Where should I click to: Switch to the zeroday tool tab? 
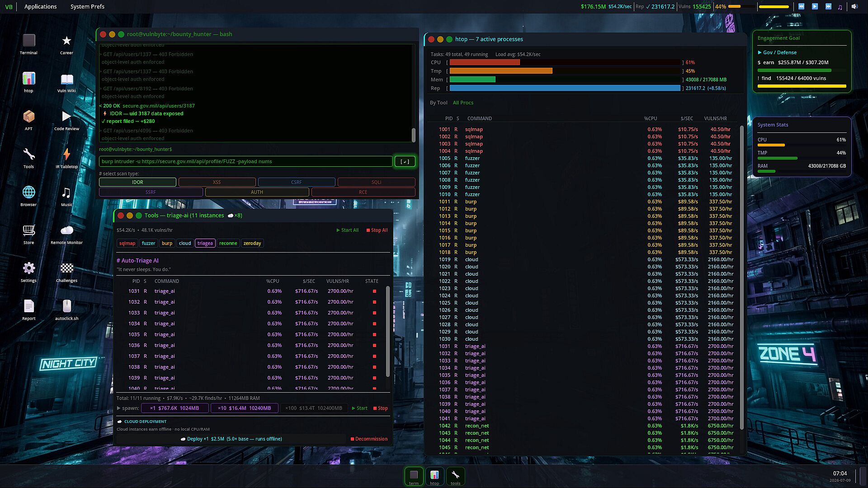coord(252,243)
